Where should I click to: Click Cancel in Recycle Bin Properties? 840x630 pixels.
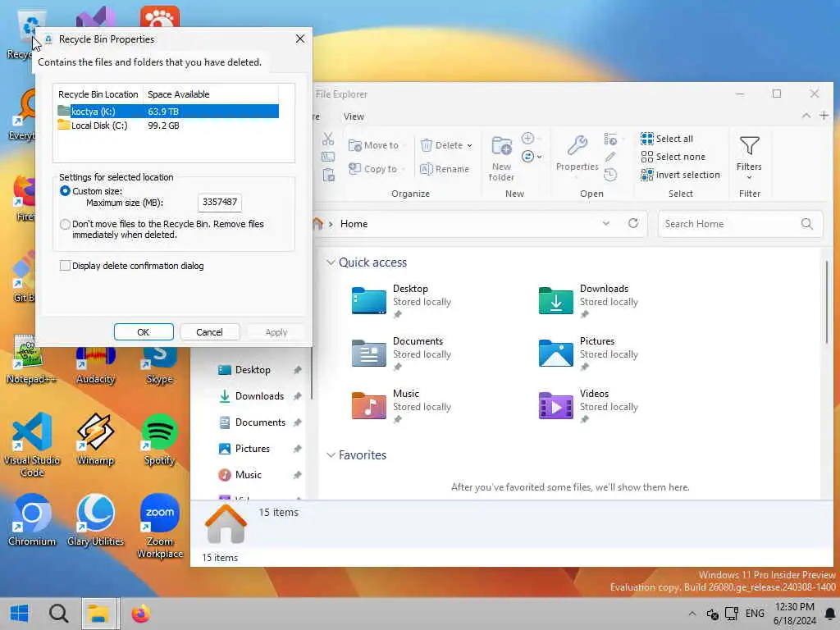209,332
